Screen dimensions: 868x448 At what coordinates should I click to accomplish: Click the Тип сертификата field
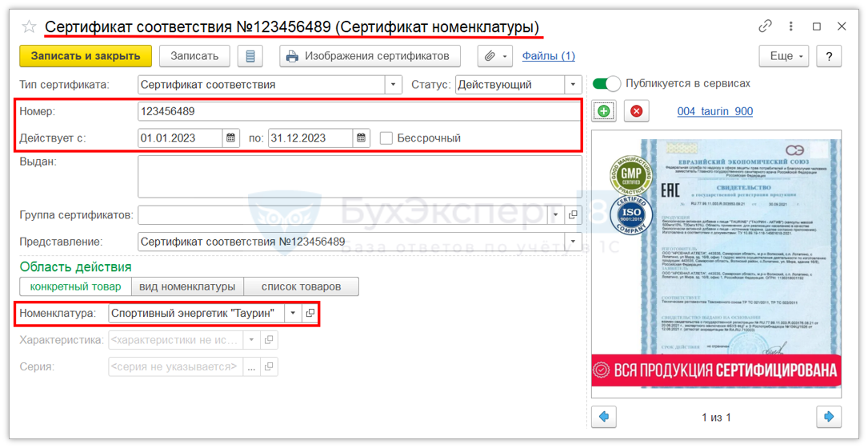(262, 85)
